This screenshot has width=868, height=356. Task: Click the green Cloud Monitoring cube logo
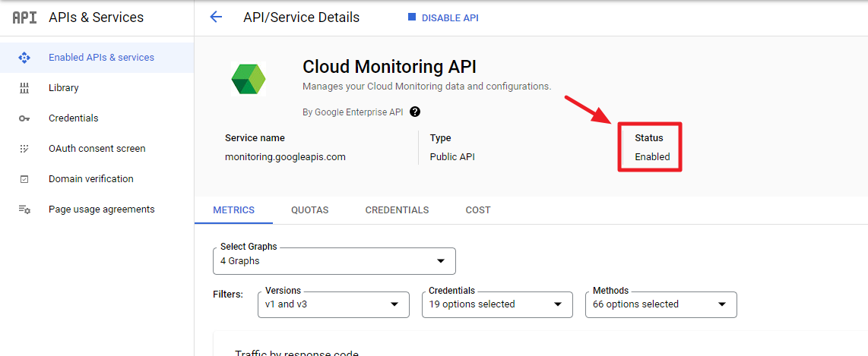point(249,78)
